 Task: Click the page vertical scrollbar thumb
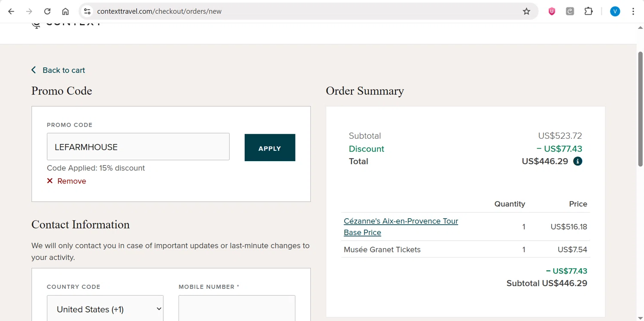tap(640, 109)
